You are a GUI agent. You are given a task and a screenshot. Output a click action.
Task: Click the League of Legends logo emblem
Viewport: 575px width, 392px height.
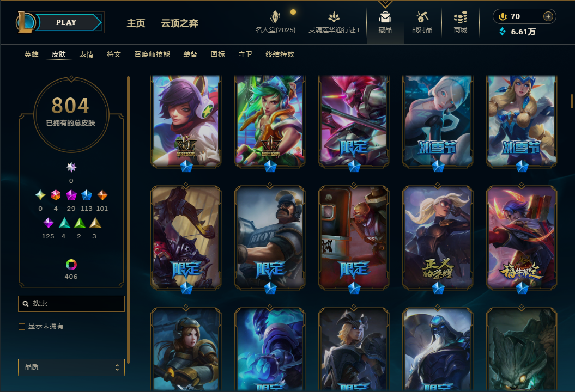25,22
